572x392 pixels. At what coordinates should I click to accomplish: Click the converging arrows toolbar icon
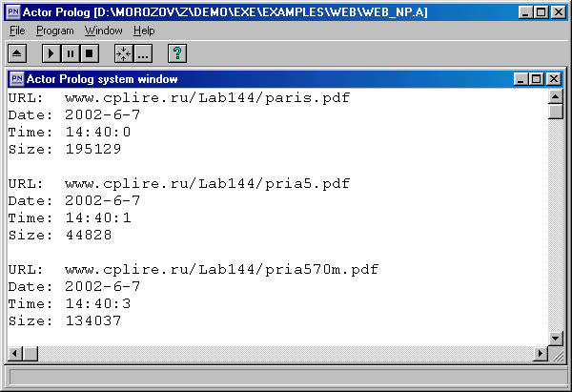[x=124, y=53]
